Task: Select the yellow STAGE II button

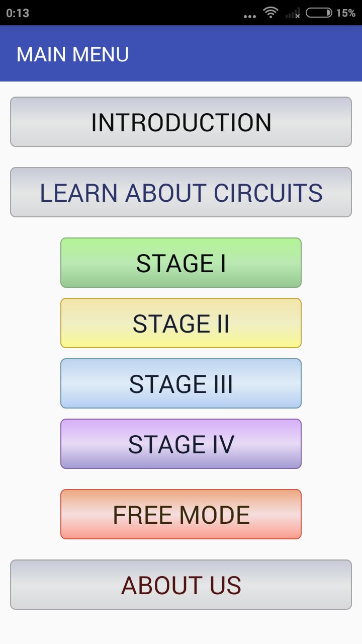Action: 181,323
